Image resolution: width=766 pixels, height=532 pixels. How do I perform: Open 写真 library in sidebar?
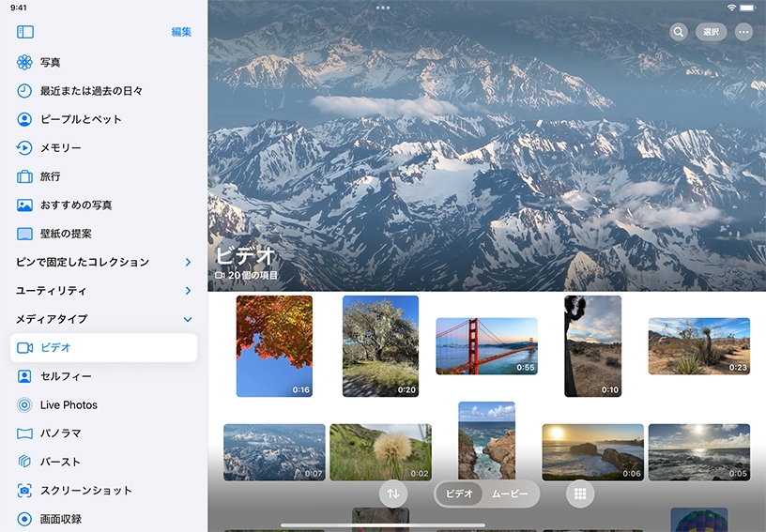(51, 62)
